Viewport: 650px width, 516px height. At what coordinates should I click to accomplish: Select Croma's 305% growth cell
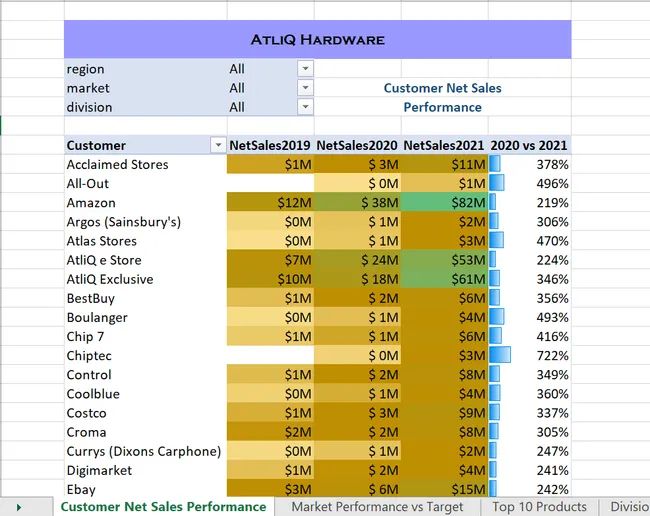click(530, 432)
